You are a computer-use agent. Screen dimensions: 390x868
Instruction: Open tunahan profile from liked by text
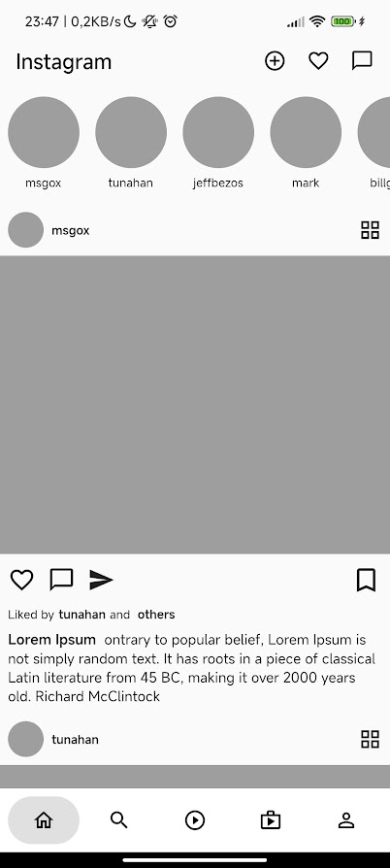(x=81, y=615)
